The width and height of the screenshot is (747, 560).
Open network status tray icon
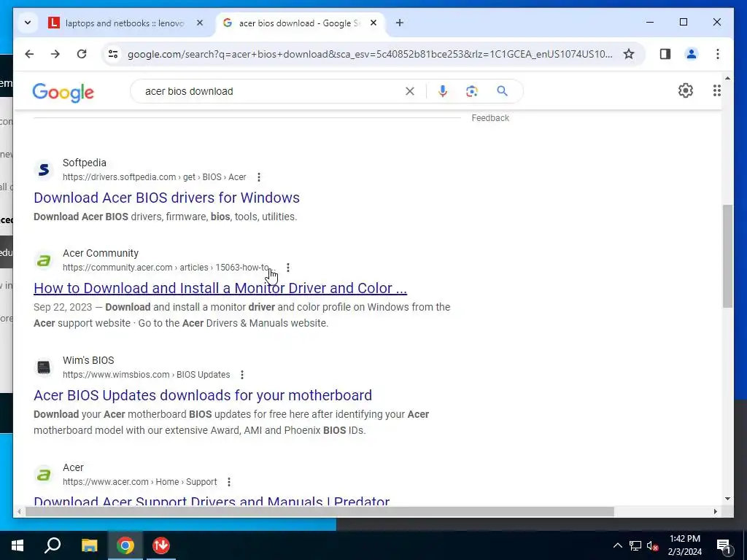pos(635,545)
